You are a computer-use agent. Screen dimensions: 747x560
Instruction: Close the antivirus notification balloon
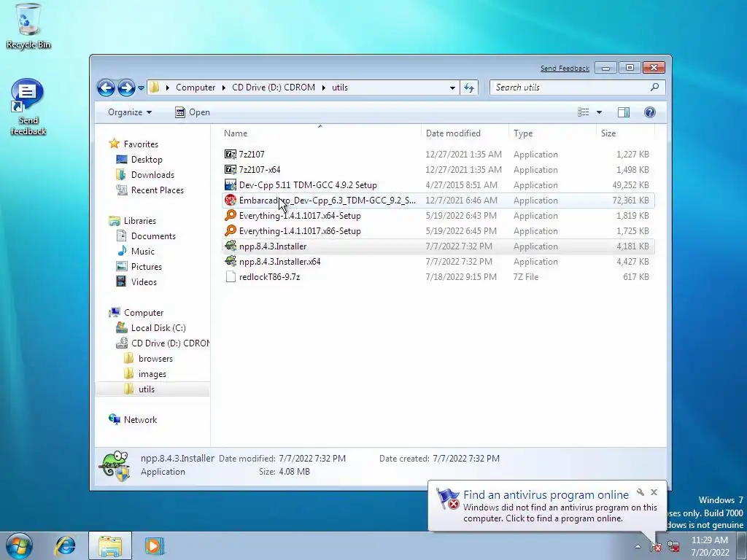tap(654, 492)
